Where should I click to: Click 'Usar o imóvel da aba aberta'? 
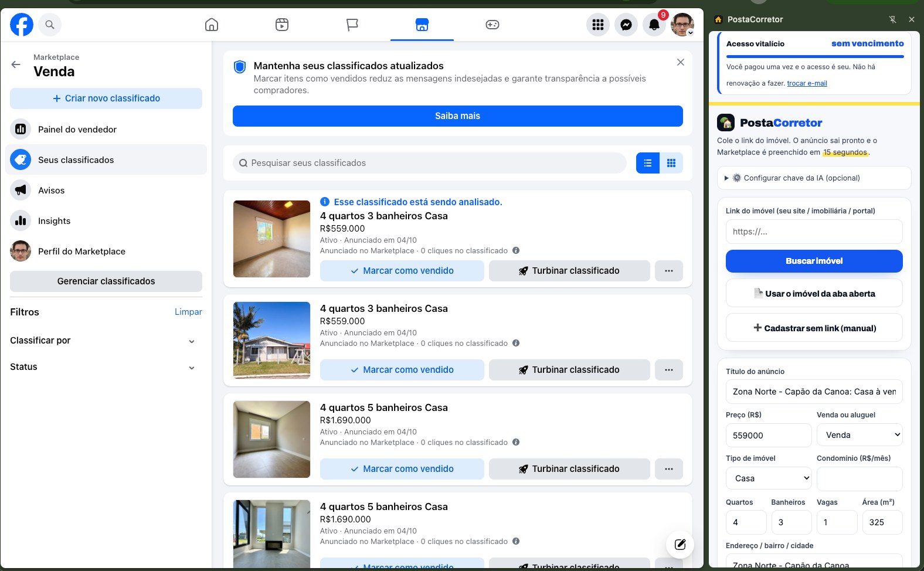coord(814,294)
